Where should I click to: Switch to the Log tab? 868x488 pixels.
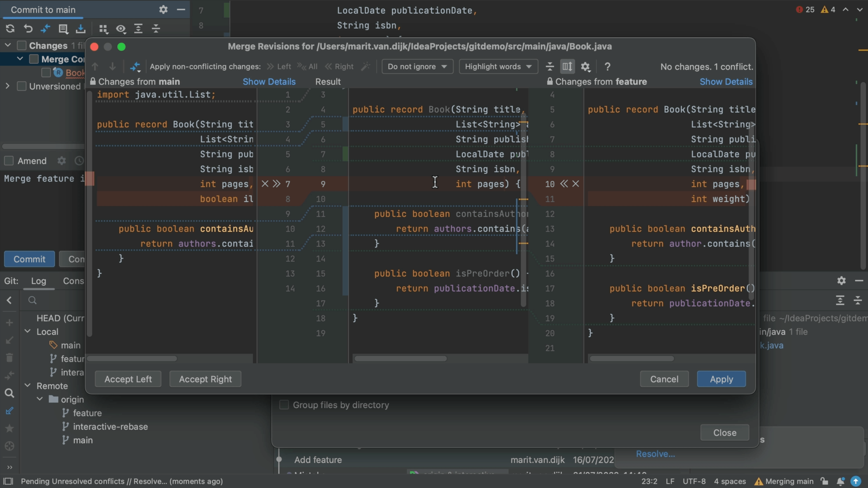[x=38, y=281]
